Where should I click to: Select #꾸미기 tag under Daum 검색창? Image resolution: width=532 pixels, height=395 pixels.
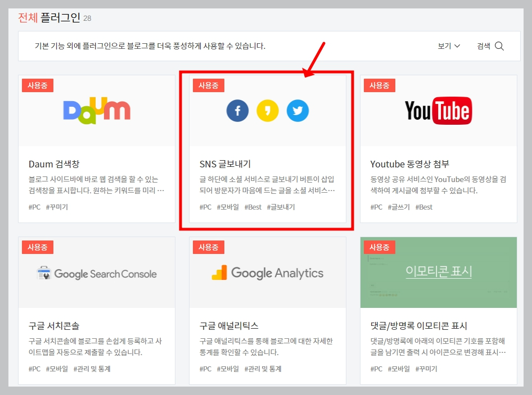coord(57,207)
